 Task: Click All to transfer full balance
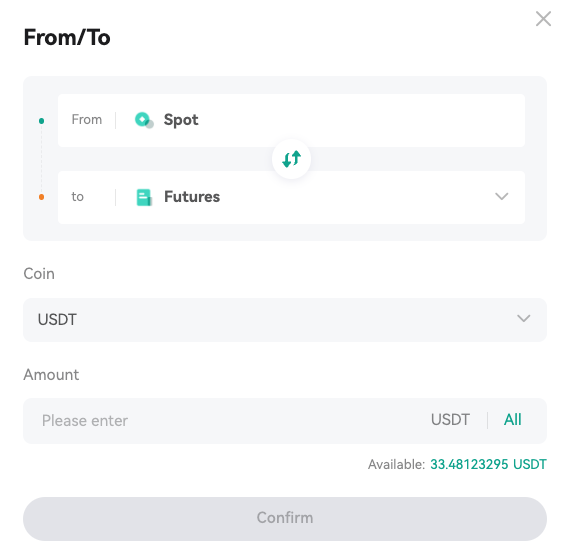[x=513, y=419]
